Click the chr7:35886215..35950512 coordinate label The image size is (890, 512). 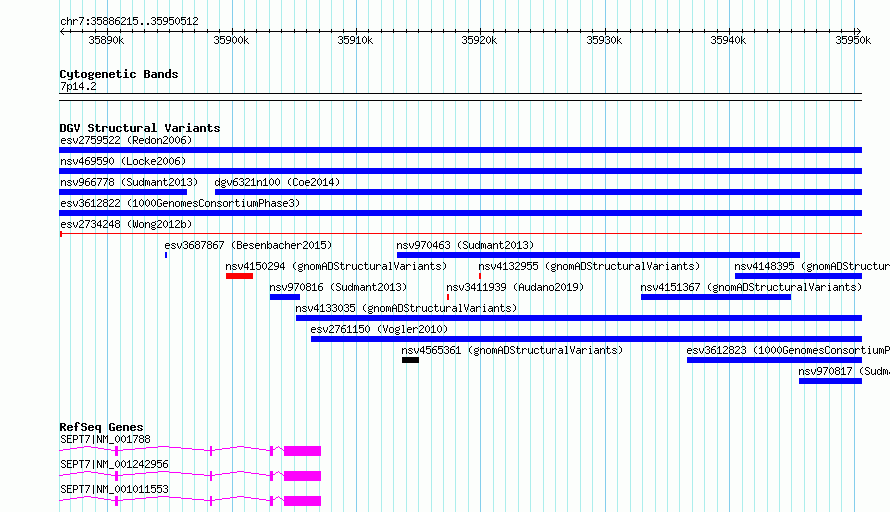(x=129, y=22)
